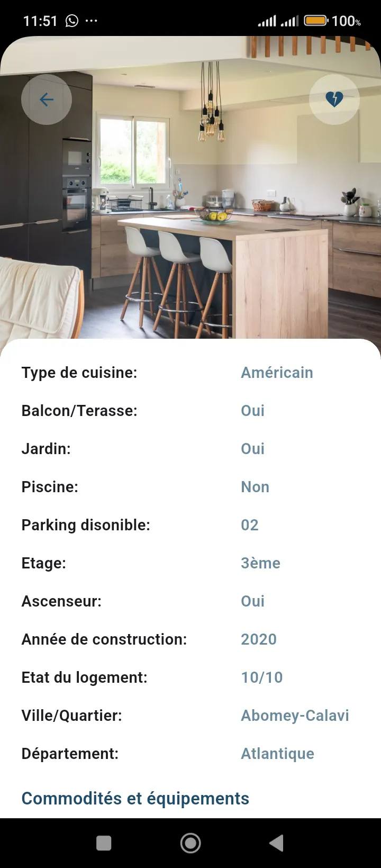Tap the three-dots notification overflow icon

tap(91, 21)
